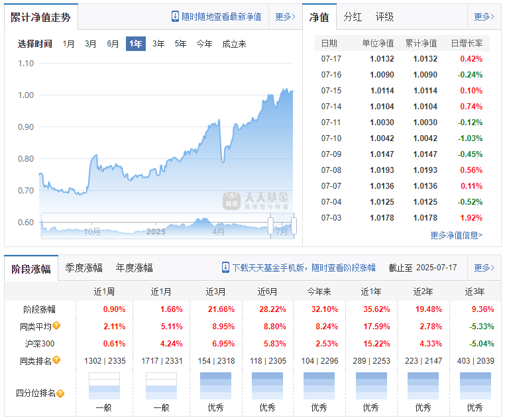
Task: Click the 0.42% daily growth value
Action: (x=471, y=59)
